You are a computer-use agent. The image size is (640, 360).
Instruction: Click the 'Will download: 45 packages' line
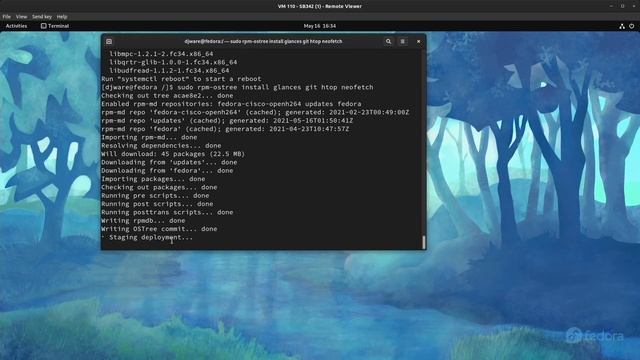[x=173, y=154]
